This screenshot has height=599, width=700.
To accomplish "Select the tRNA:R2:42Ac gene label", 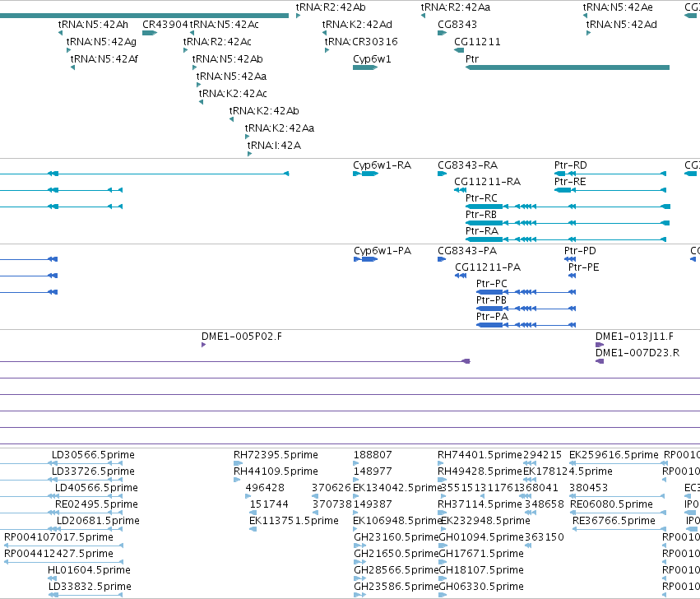I will coord(217,42).
